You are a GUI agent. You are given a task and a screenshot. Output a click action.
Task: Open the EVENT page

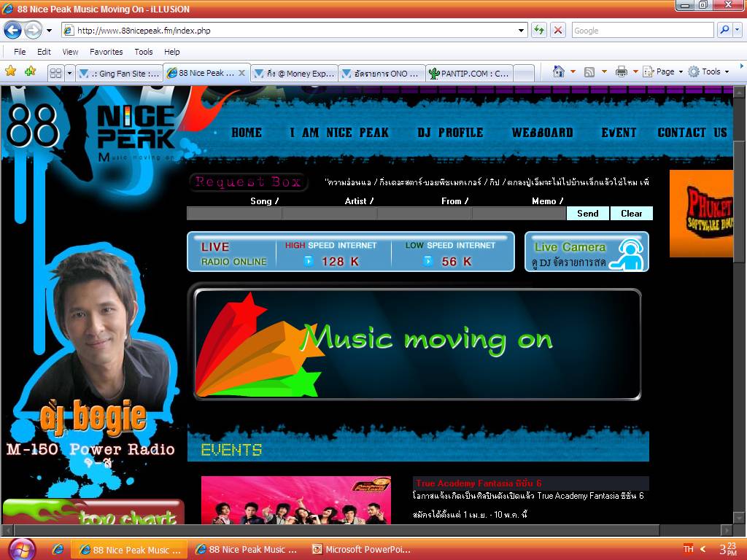coord(619,133)
